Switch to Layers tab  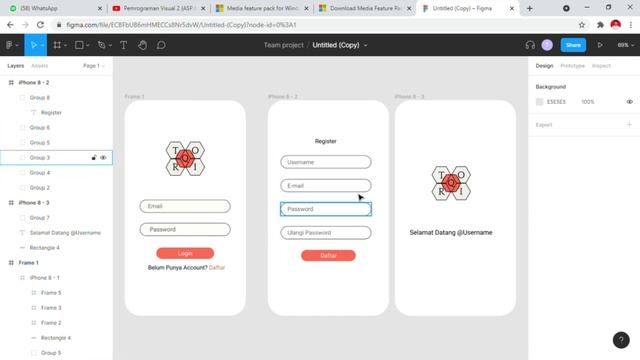click(x=16, y=66)
